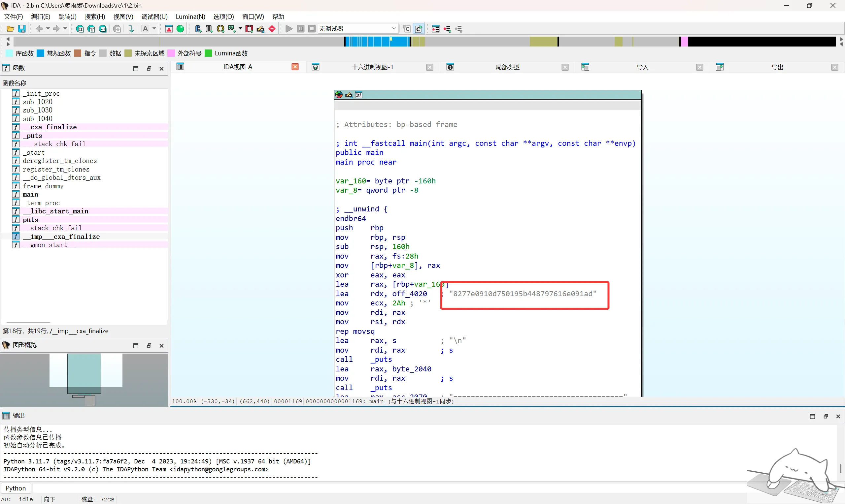Start process with the play button
845x504 pixels.
coord(289,29)
